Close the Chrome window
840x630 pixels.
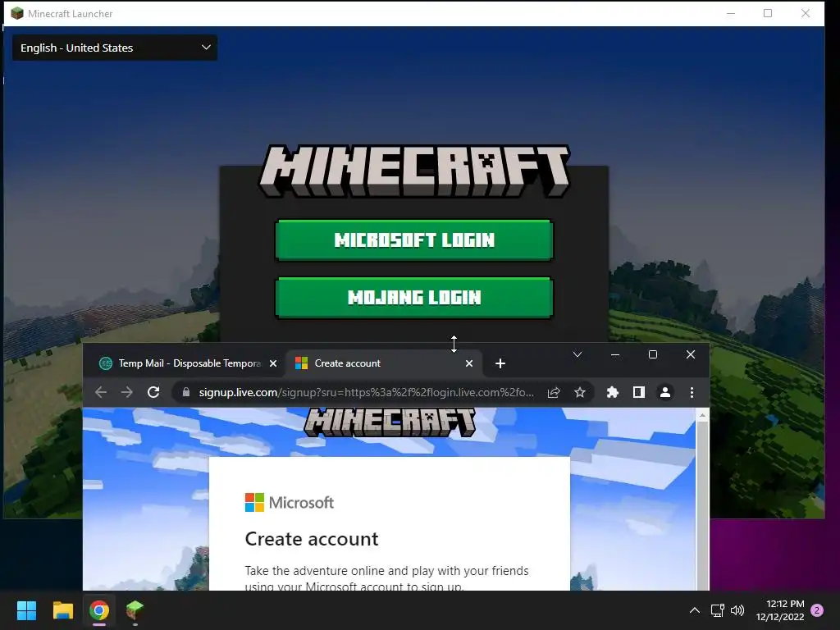691,354
